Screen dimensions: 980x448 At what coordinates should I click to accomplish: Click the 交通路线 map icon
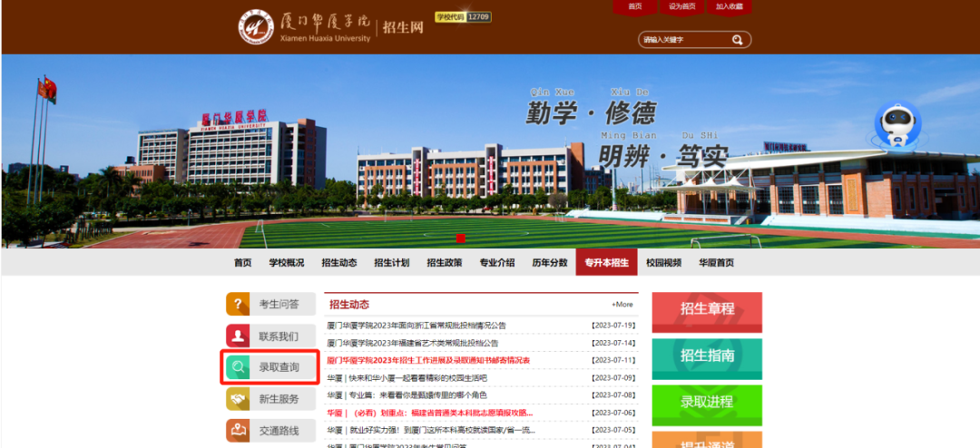[238, 431]
